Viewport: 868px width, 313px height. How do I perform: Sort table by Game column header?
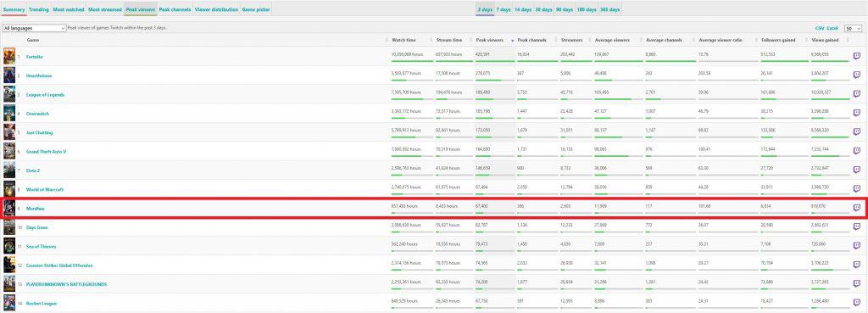33,40
